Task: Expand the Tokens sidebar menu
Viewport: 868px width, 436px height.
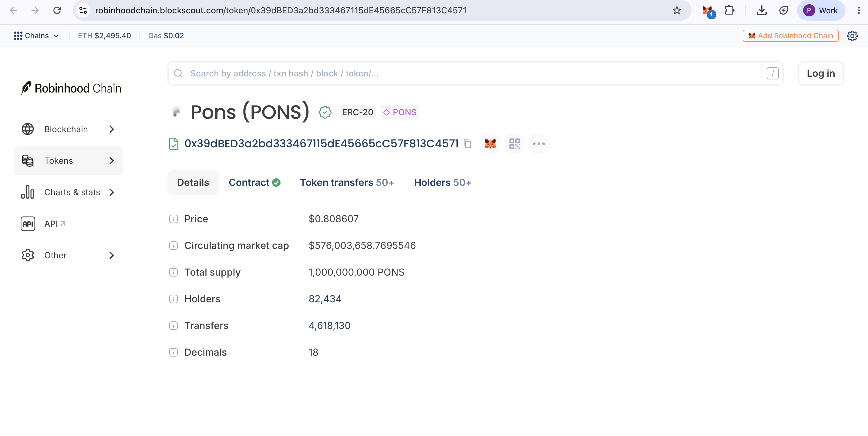Action: [x=69, y=161]
